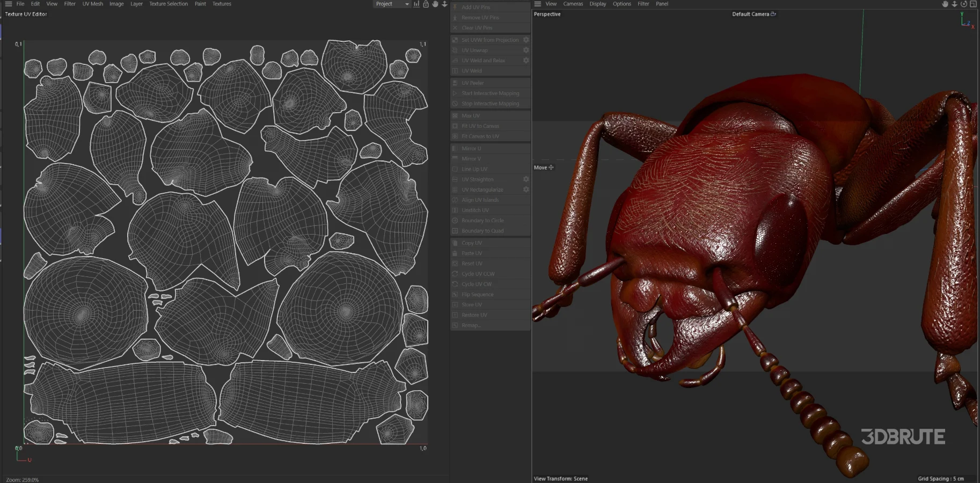Click Stop Interactive Mapping
980x483 pixels.
point(491,103)
